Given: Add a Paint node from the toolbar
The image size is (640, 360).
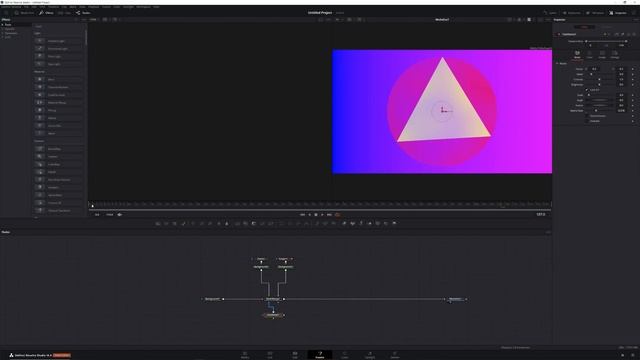Looking at the screenshot, I should (x=183, y=223).
